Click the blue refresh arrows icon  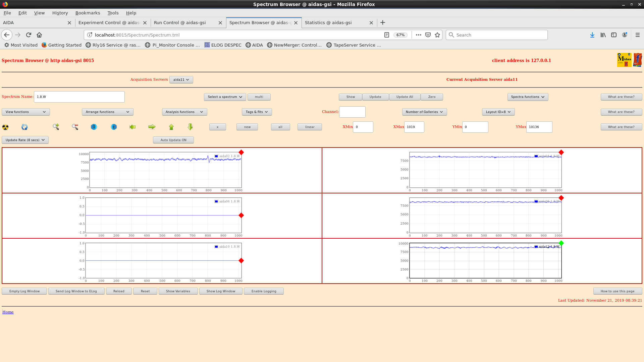coord(24,127)
